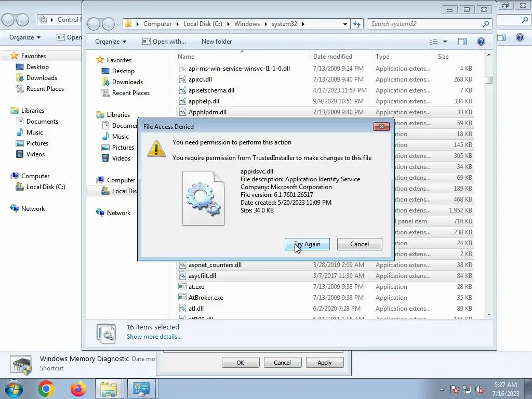Cancel the File Access Denied dialog
The image size is (532, 399).
click(x=360, y=244)
